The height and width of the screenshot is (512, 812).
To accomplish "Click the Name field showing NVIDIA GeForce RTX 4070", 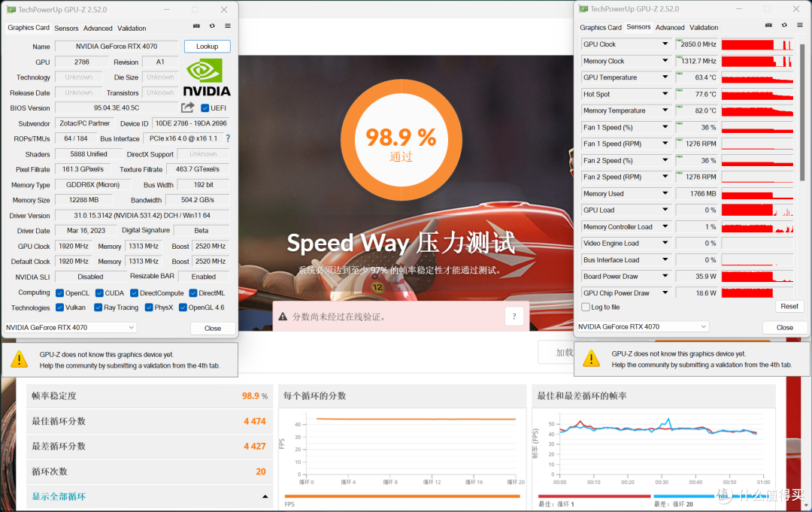I will (x=117, y=46).
